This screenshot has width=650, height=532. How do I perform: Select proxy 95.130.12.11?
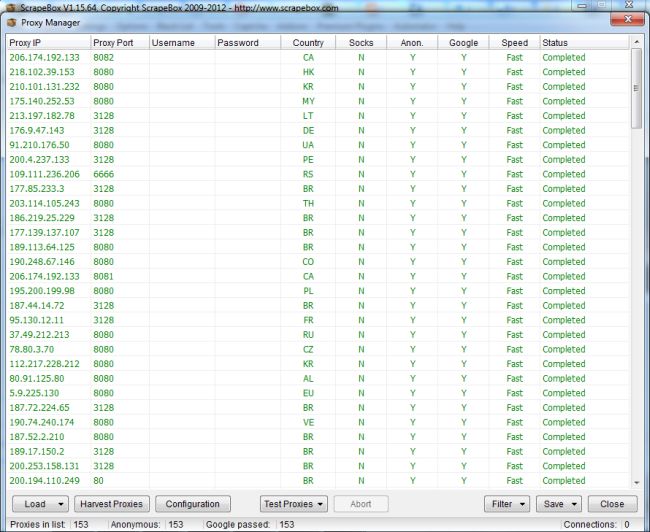click(x=36, y=320)
